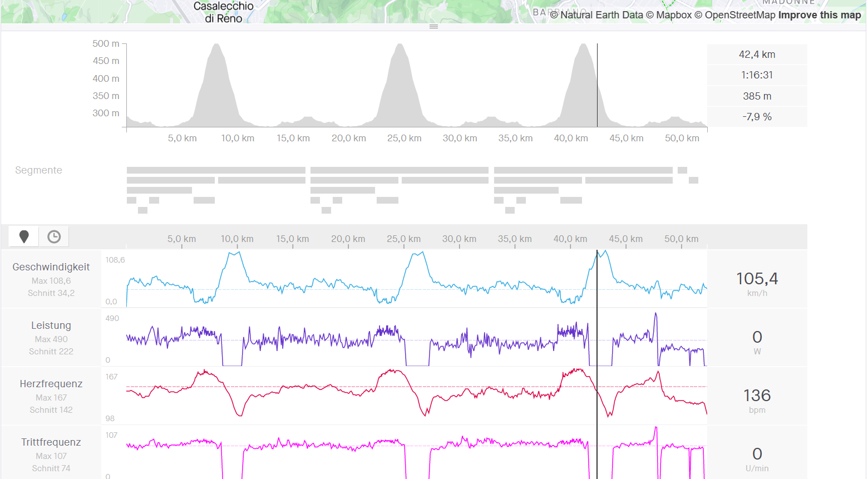Screen dimensions: 868x479
Task: Click the 105,4 km/h speed readout
Action: point(757,279)
